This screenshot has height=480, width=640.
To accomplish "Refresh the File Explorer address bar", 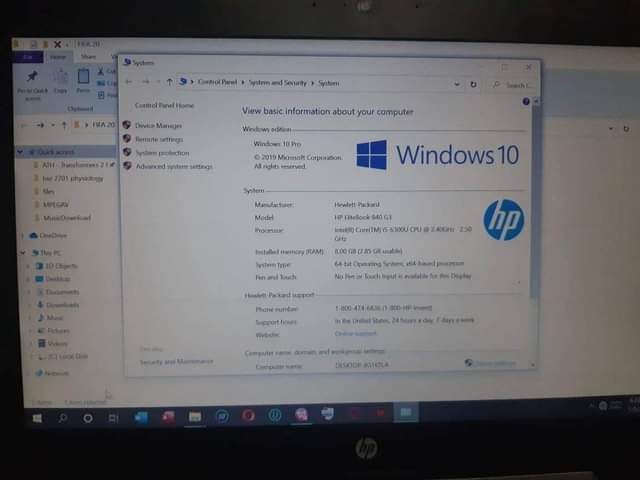I will tap(626, 129).
